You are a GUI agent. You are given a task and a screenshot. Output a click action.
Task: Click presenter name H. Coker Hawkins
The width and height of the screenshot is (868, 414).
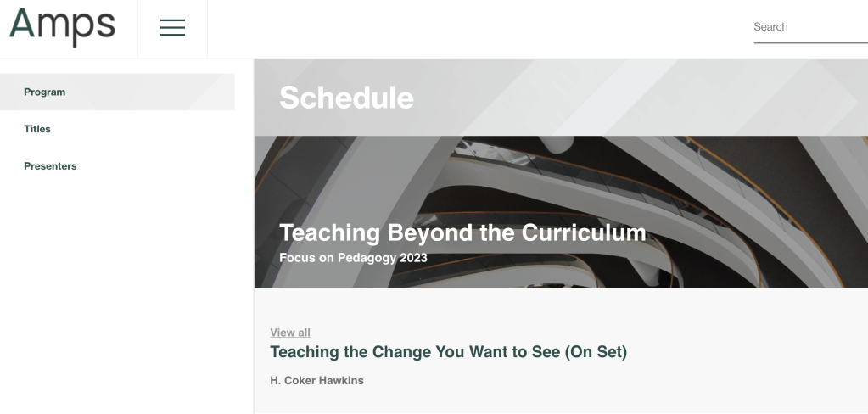pyautogui.click(x=316, y=380)
